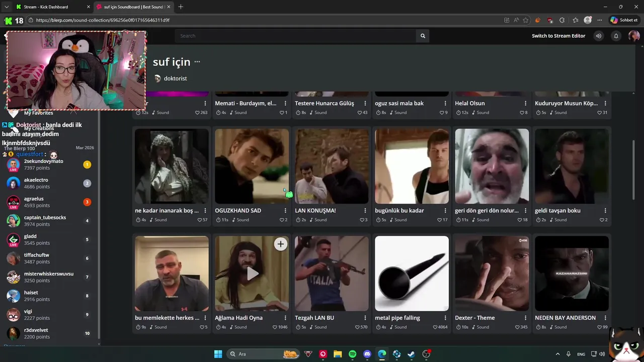
Task: Like the OGUZKHAND SAD sound
Action: click(282, 220)
